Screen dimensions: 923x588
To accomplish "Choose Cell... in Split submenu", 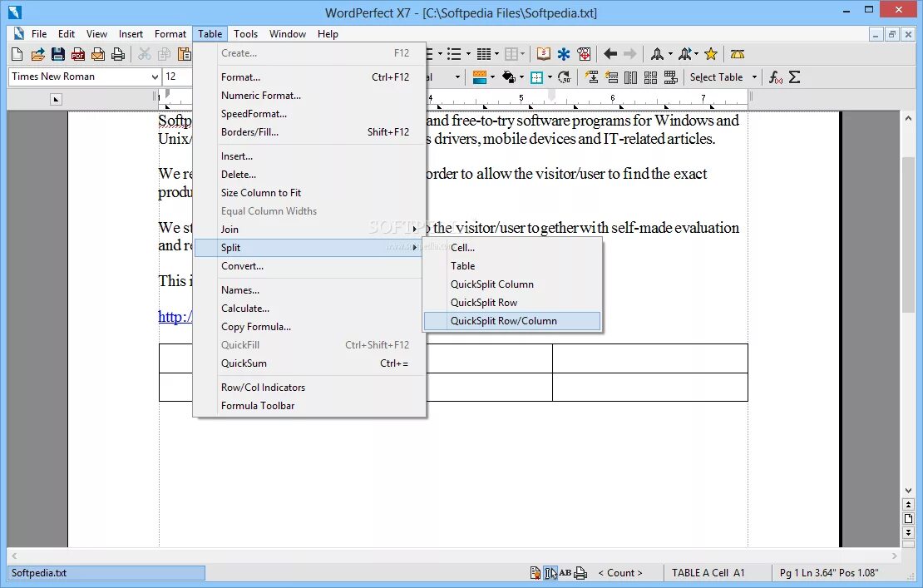I will tap(512, 248).
